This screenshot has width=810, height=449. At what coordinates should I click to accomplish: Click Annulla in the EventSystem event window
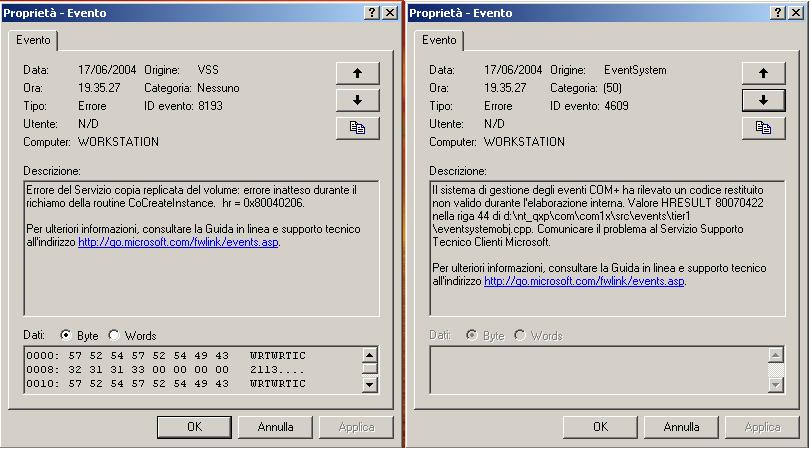click(x=681, y=427)
